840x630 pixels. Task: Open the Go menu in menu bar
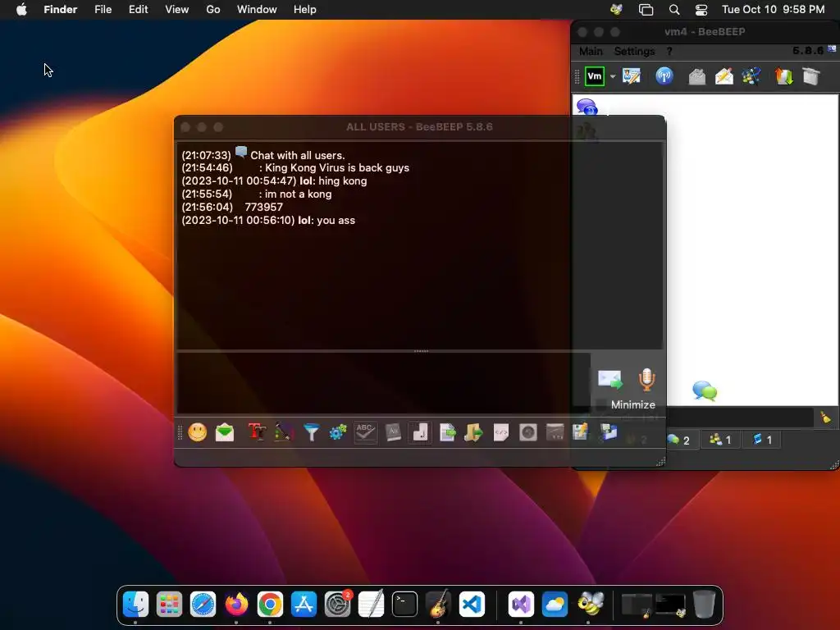pos(213,10)
